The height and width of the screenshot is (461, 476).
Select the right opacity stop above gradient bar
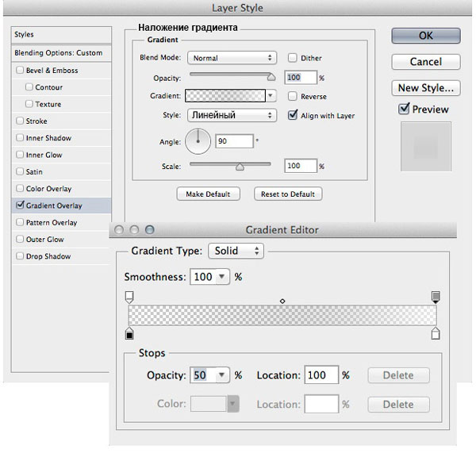pyautogui.click(x=436, y=297)
